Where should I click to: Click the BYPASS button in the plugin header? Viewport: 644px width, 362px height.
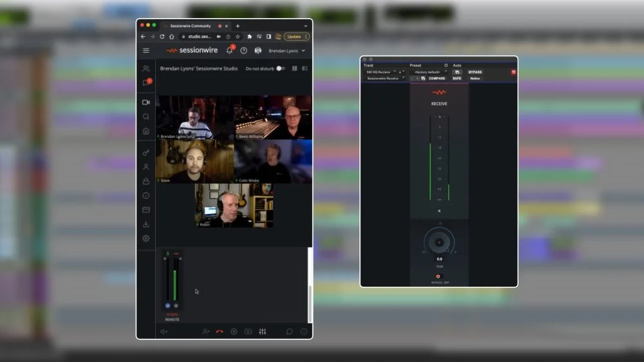475,72
